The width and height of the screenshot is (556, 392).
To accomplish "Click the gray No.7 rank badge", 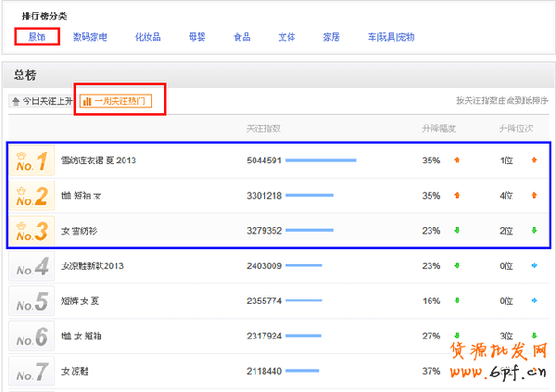I will [32, 371].
